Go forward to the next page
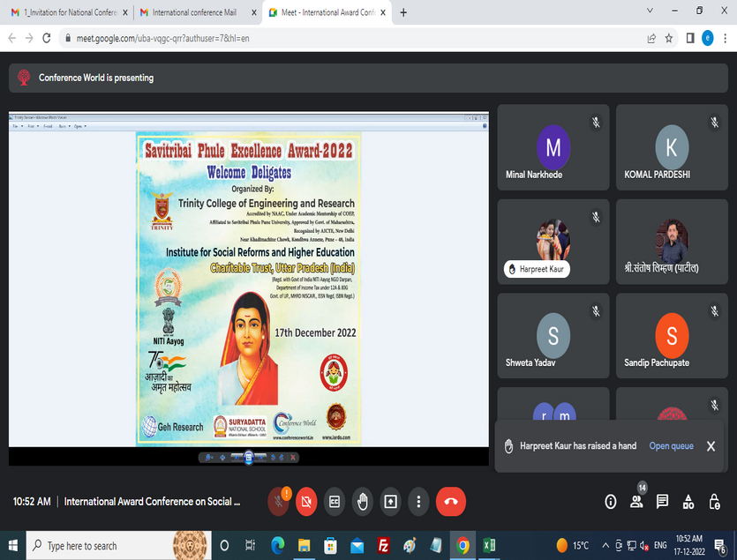The image size is (737, 560). 29,38
